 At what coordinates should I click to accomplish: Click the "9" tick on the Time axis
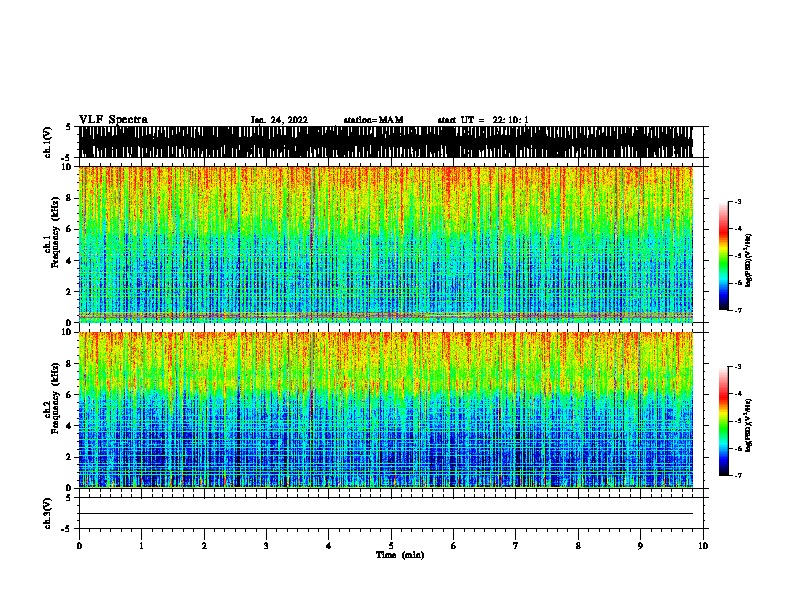coord(640,546)
